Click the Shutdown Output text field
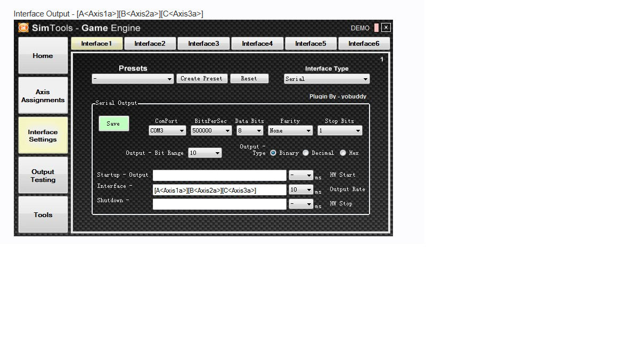 coord(220,204)
